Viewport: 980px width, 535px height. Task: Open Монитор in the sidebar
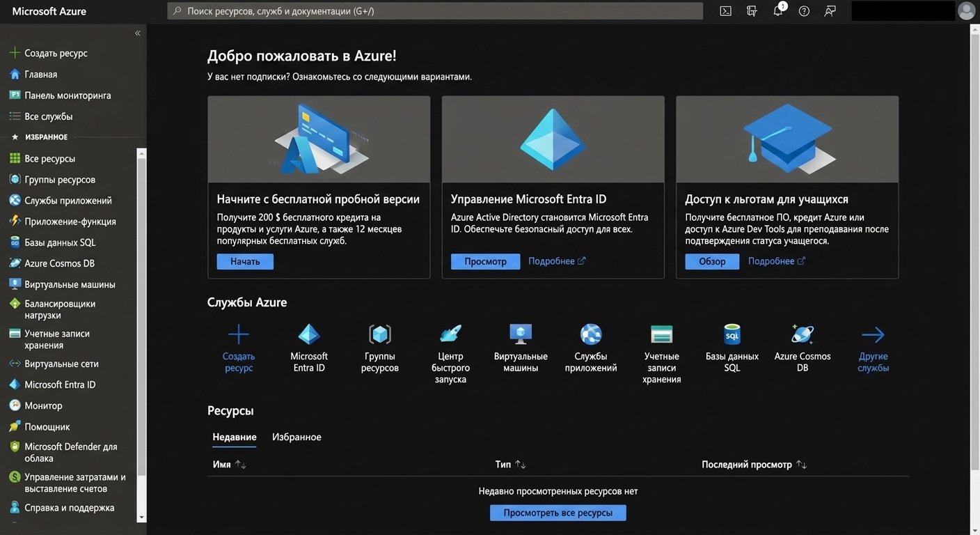click(43, 405)
